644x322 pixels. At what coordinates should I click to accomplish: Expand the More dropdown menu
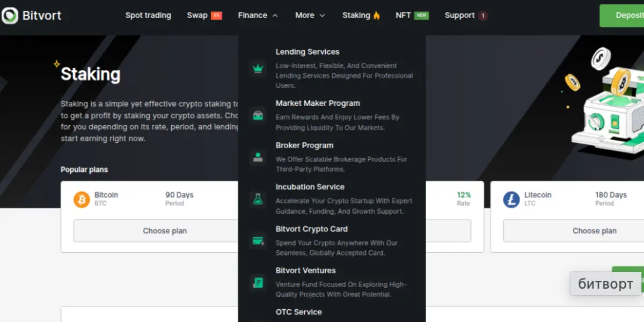click(310, 16)
